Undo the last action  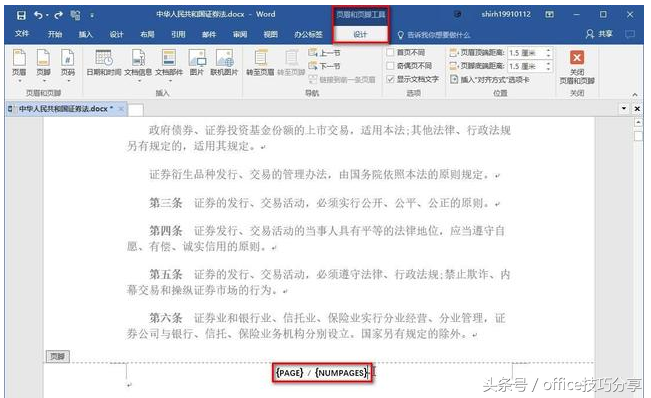(38, 15)
